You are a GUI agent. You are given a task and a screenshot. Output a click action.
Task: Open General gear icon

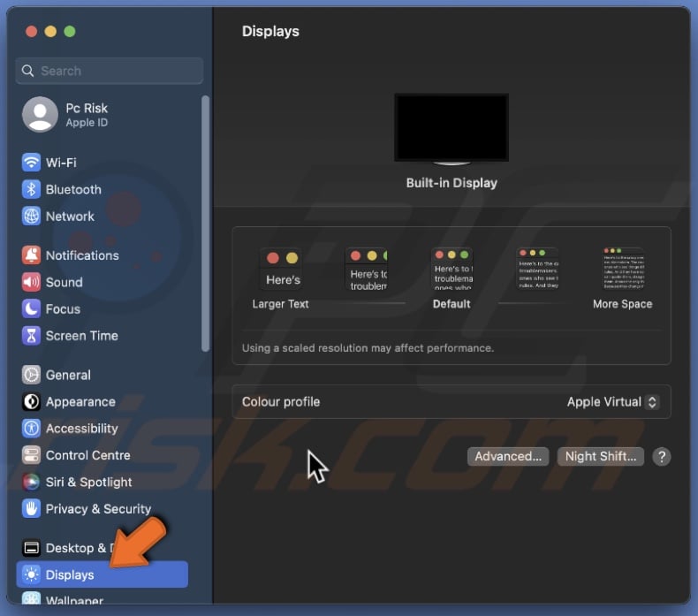(31, 375)
